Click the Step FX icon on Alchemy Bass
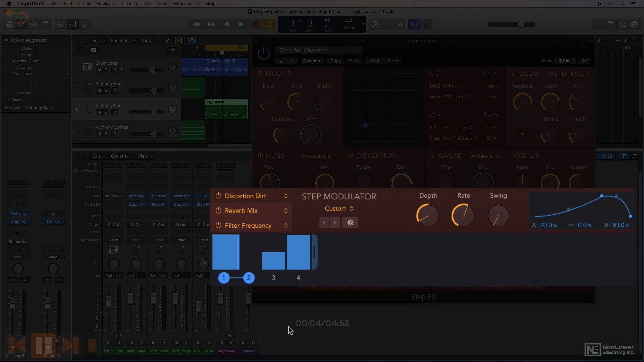The height and width of the screenshot is (362, 644). click(18, 222)
